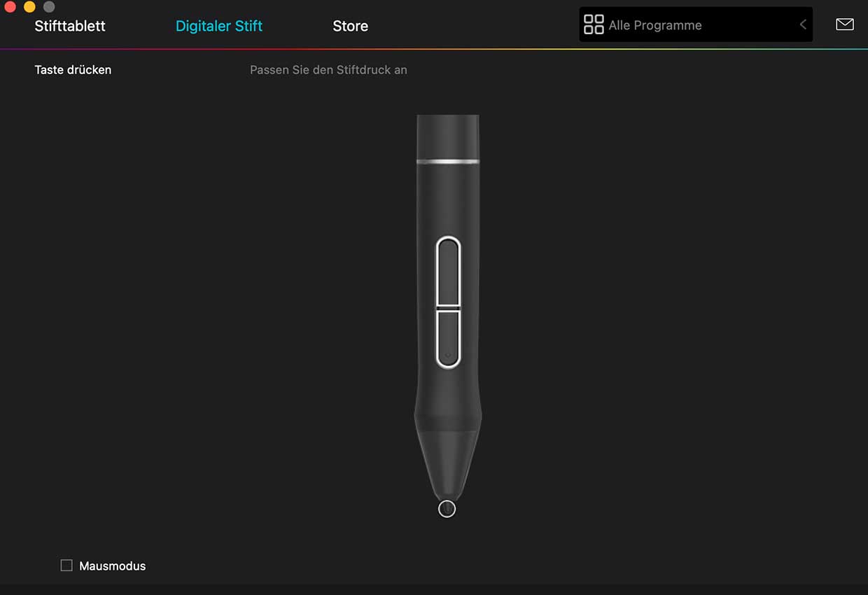Open the envelope message icon
Image resolution: width=868 pixels, height=595 pixels.
[845, 24]
